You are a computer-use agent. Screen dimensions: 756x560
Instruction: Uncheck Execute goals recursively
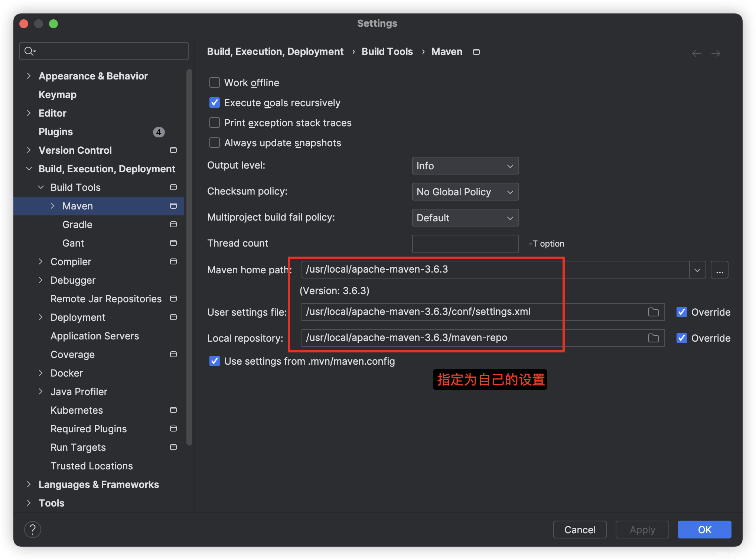(x=215, y=102)
